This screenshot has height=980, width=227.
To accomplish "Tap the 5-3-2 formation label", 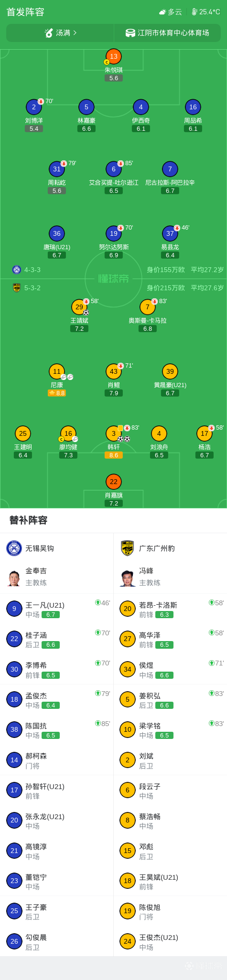I will (x=32, y=288).
